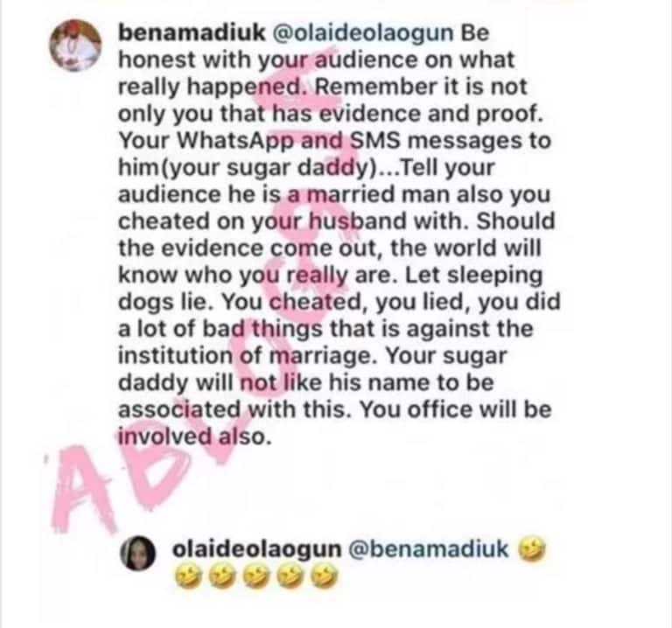Image resolution: width=672 pixels, height=628 pixels.
Task: Follow the @olaideolaogun mention
Action: [x=363, y=34]
